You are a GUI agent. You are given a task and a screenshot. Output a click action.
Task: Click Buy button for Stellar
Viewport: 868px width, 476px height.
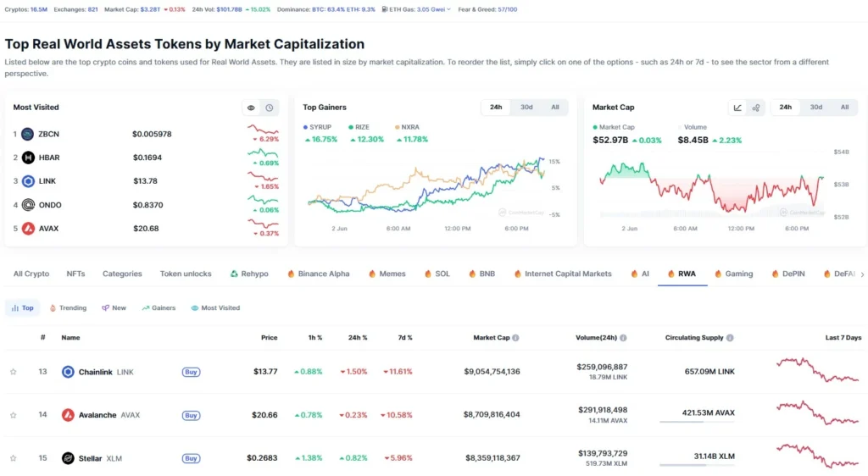pos(191,458)
